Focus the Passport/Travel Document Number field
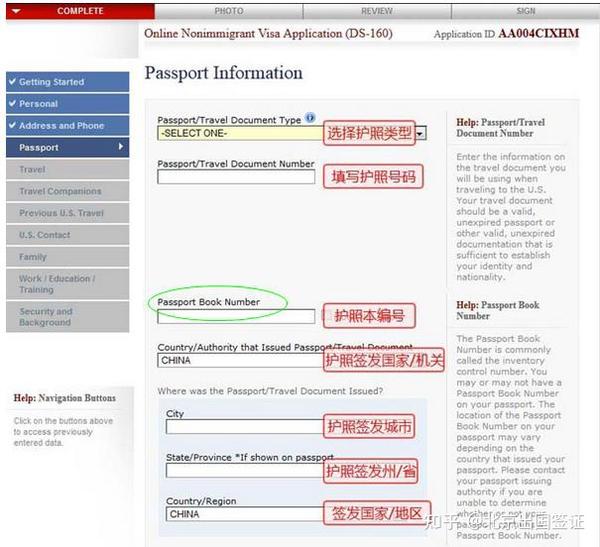600x547 pixels. coord(236,177)
